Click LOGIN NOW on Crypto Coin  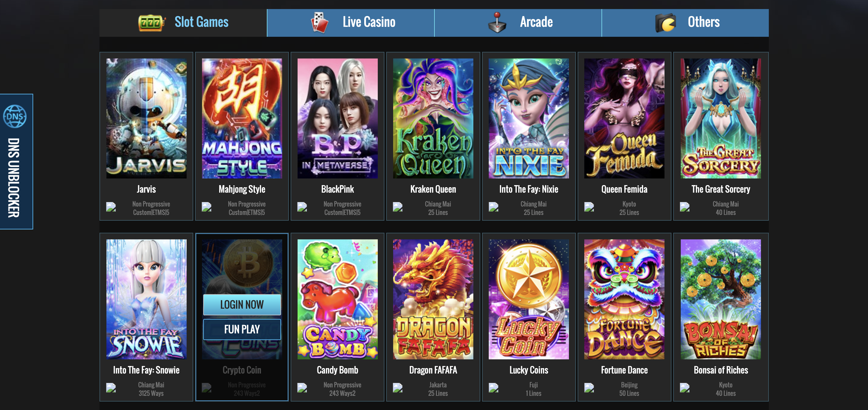click(x=242, y=304)
